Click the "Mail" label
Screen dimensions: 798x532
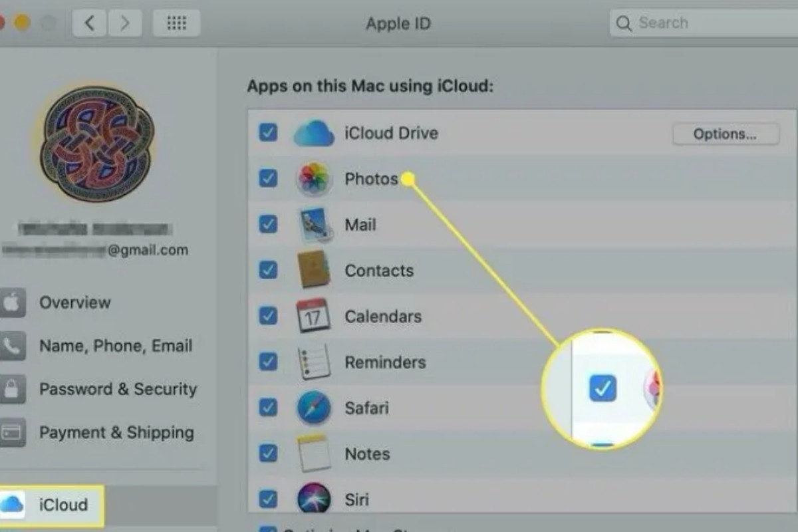[x=360, y=225]
